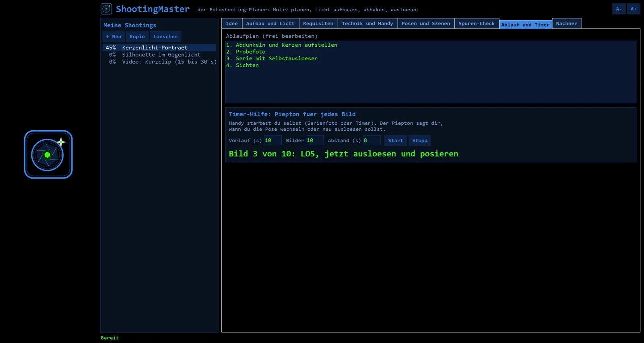
Task: Click the Vorlauf (s) input field
Action: pos(272,140)
